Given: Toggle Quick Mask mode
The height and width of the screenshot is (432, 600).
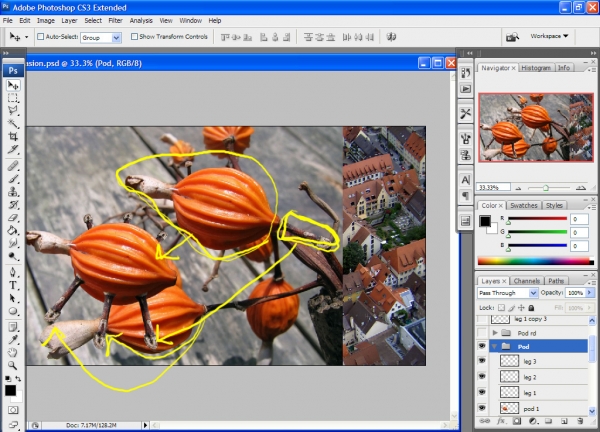Looking at the screenshot, I should pyautogui.click(x=13, y=410).
